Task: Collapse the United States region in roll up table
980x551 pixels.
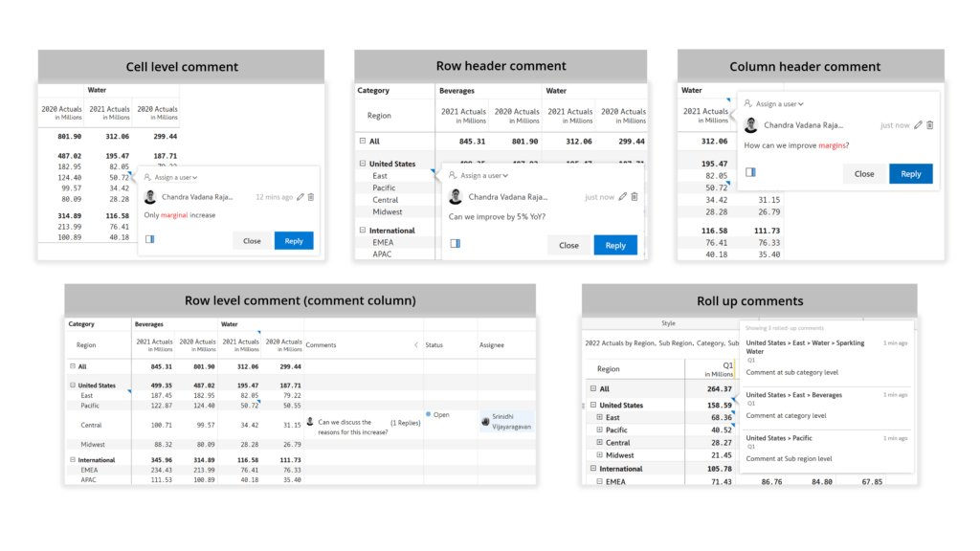Action: coord(594,405)
